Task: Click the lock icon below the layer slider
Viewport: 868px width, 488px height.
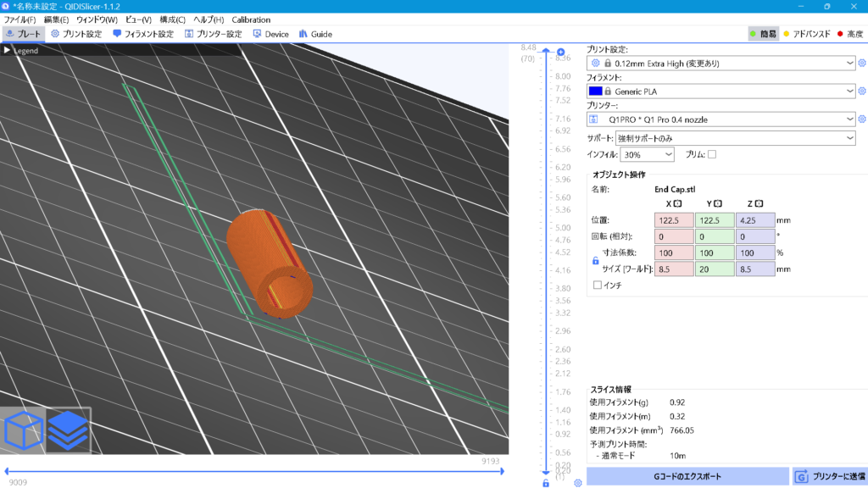Action: coord(546,483)
